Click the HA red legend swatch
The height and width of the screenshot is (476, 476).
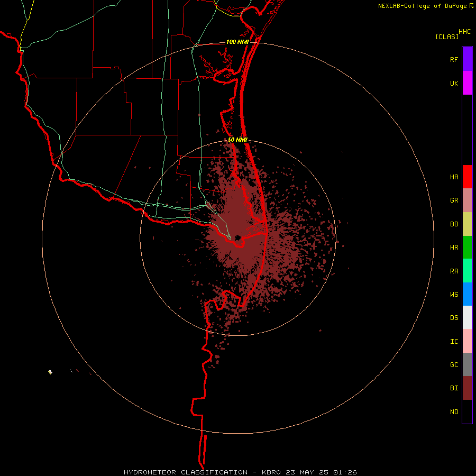point(467,177)
